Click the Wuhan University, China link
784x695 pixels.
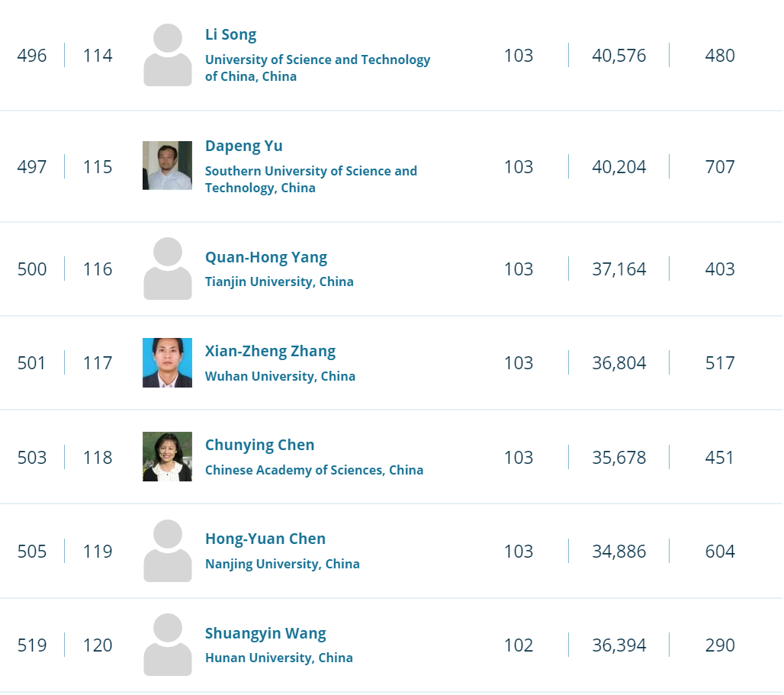280,376
